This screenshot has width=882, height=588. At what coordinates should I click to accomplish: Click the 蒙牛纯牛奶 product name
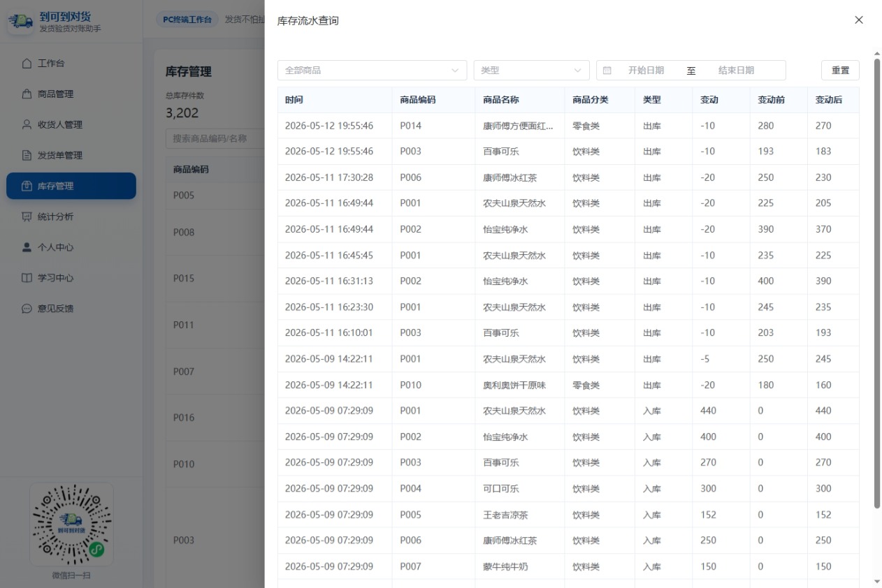pyautogui.click(x=505, y=566)
